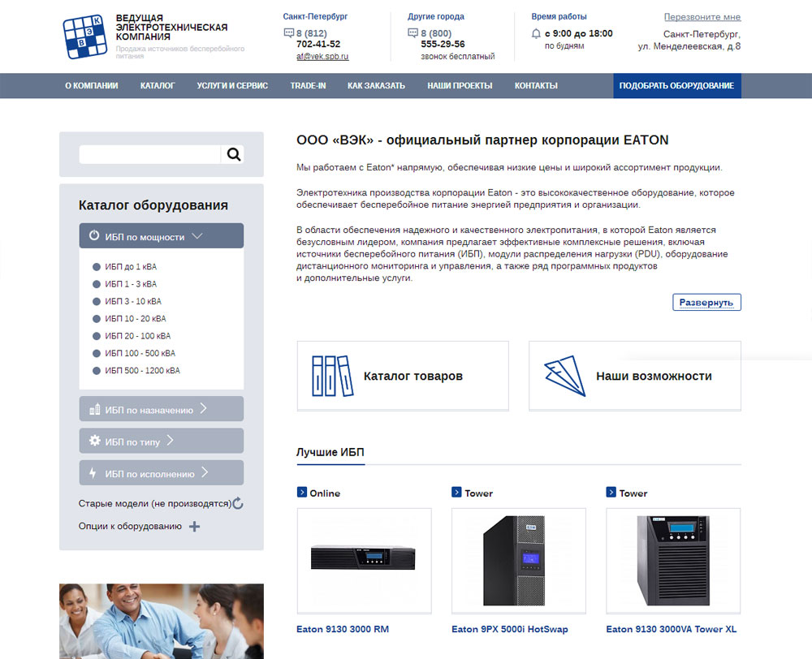Open Старые модели (не производятся) link
The image size is (812, 659).
tap(155, 503)
